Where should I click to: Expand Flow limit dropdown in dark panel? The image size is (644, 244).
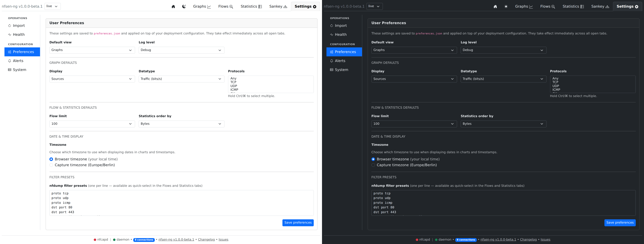pos(414,124)
